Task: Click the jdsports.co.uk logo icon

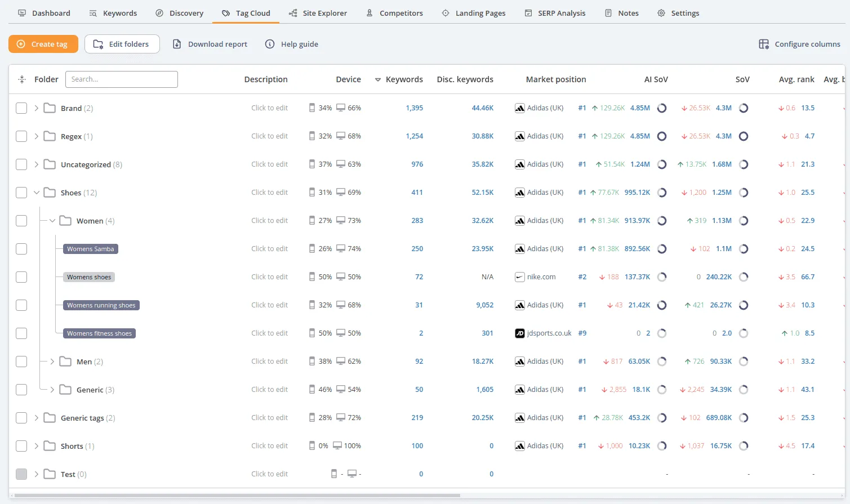Action: point(520,333)
